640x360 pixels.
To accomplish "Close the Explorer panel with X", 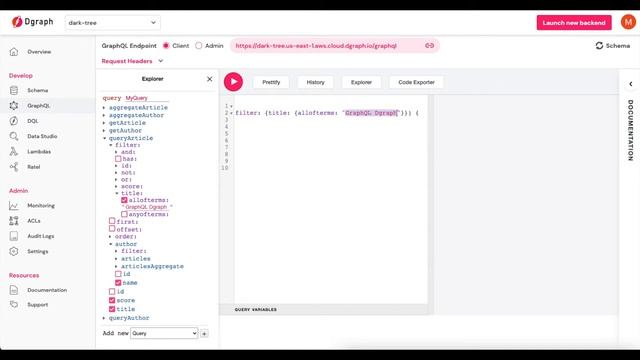I will pyautogui.click(x=209, y=79).
